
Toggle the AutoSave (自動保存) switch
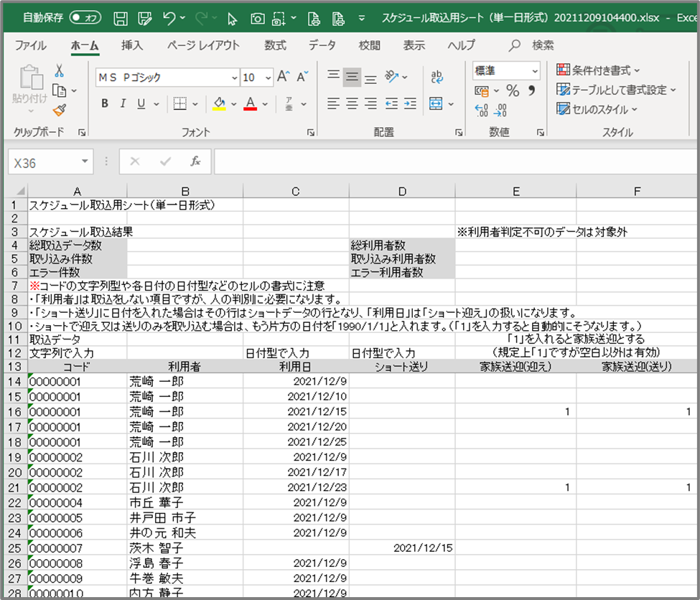click(x=85, y=18)
